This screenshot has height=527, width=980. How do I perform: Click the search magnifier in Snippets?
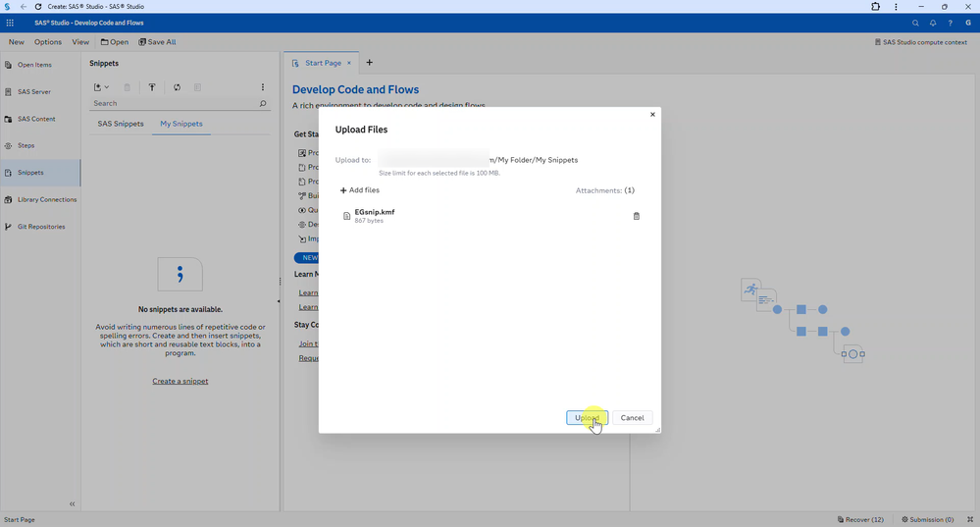coord(263,103)
